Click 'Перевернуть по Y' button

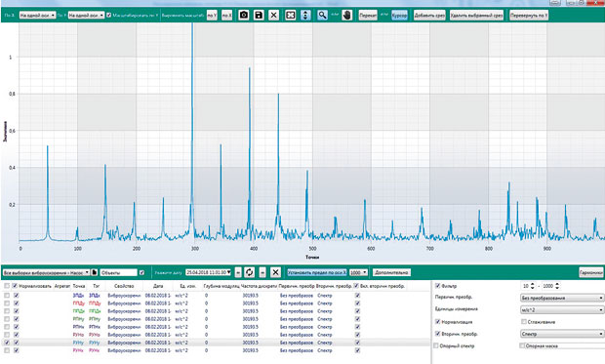(x=529, y=16)
